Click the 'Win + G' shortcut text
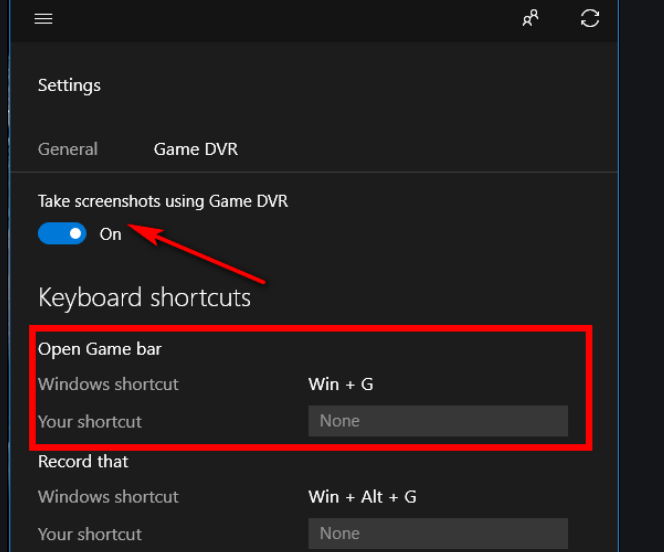 click(341, 384)
